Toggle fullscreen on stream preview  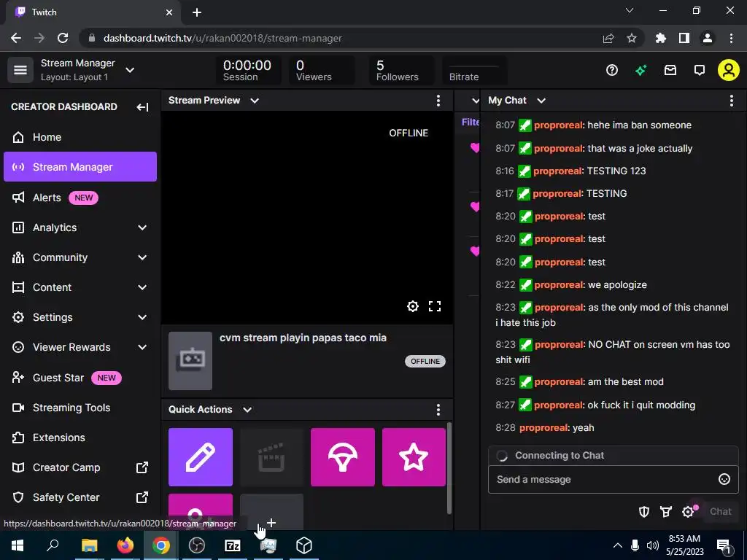click(x=435, y=306)
